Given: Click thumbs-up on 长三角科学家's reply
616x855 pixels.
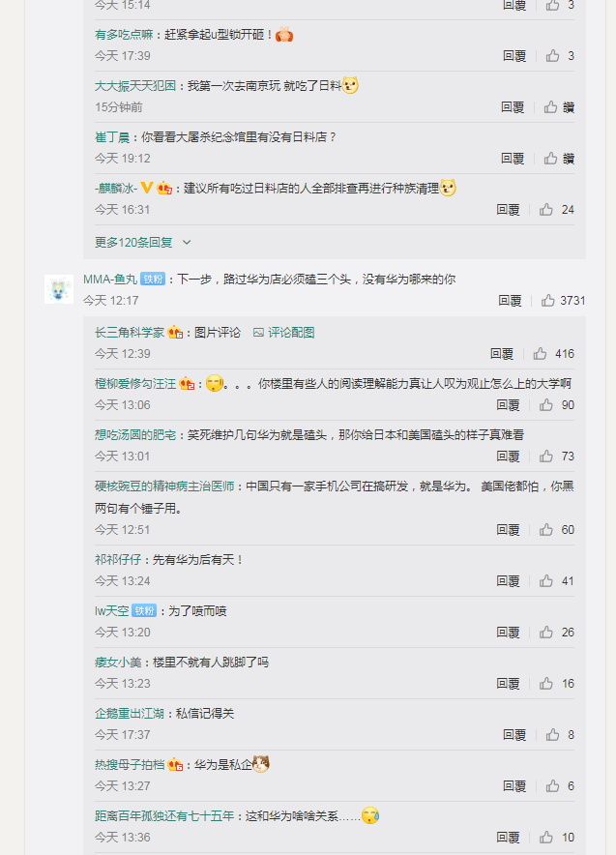Looking at the screenshot, I should 541,354.
